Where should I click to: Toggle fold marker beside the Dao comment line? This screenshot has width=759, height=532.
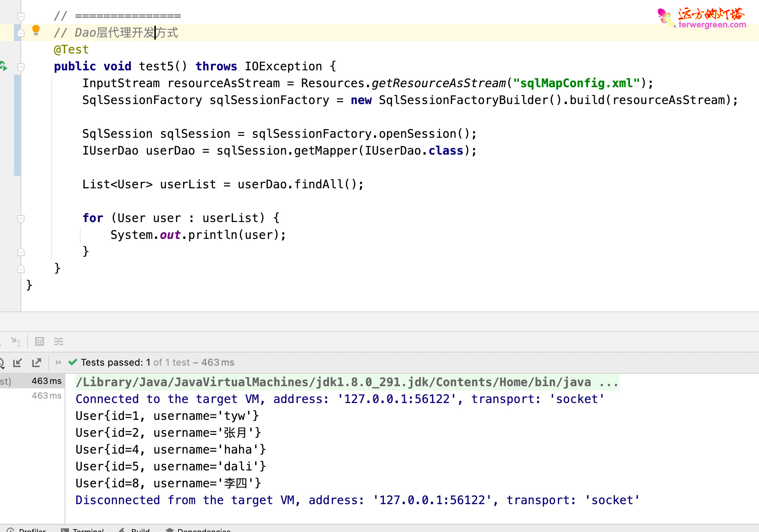click(21, 33)
